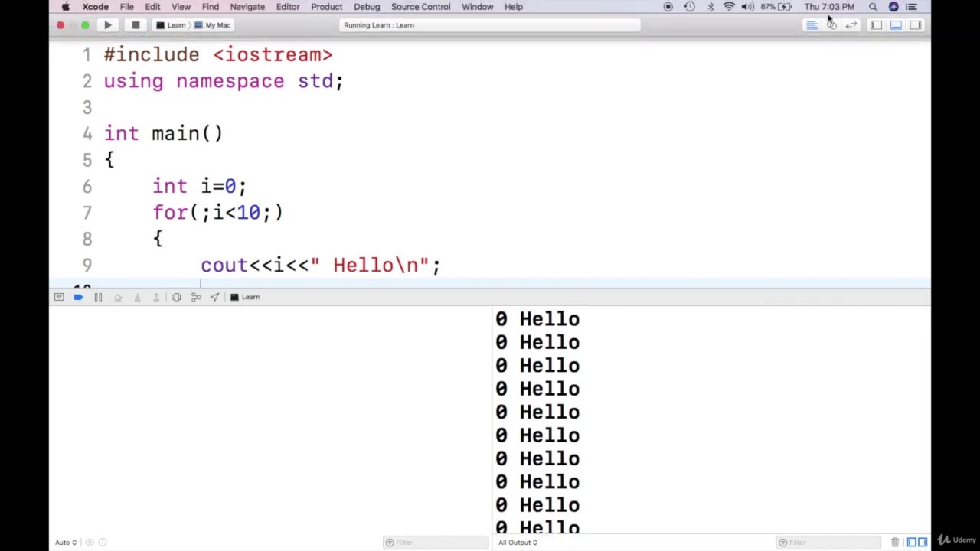Open the Edit menu
This screenshot has width=980, height=551.
pyautogui.click(x=152, y=7)
